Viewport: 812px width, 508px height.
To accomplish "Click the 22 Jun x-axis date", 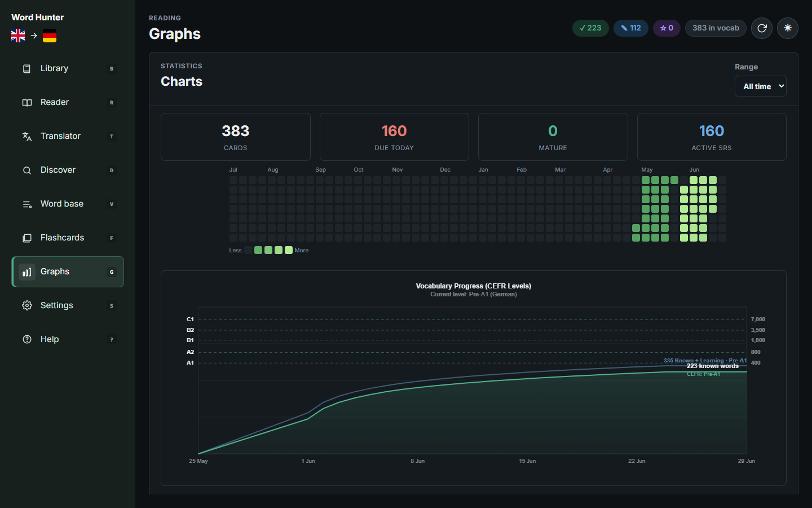I will click(637, 461).
